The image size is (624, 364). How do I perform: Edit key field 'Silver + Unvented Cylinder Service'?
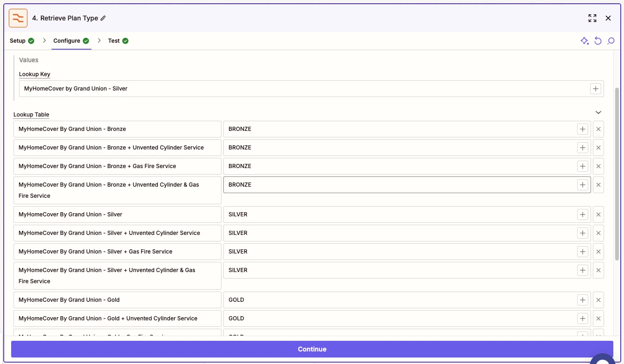(x=117, y=233)
